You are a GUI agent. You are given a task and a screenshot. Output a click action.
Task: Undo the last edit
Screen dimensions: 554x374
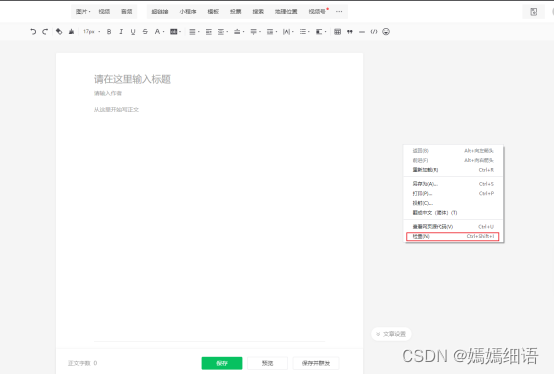click(33, 32)
